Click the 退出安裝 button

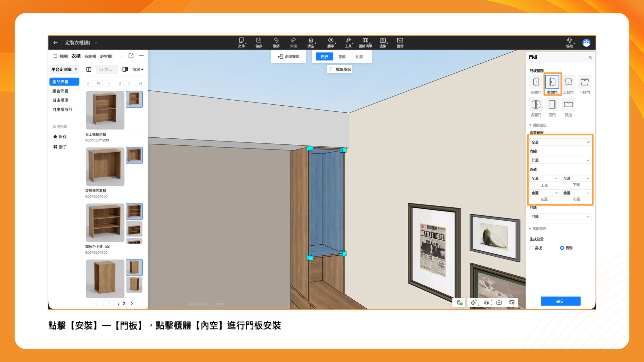point(288,57)
